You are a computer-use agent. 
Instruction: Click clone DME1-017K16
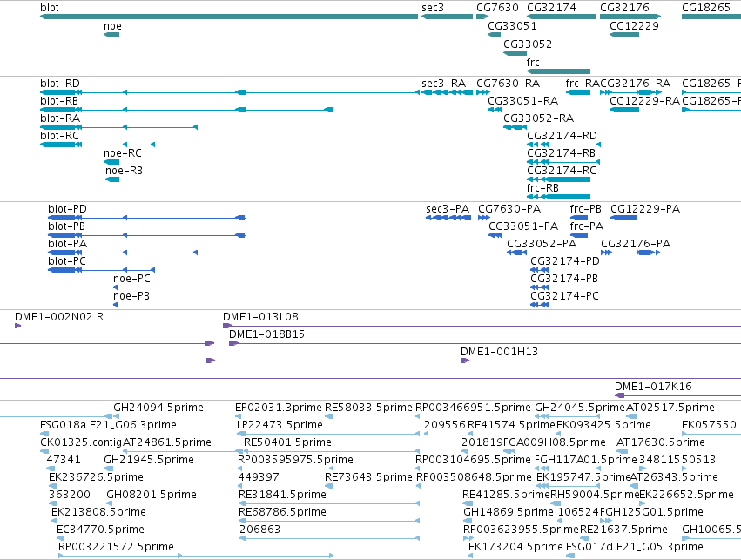pyautogui.click(x=653, y=387)
